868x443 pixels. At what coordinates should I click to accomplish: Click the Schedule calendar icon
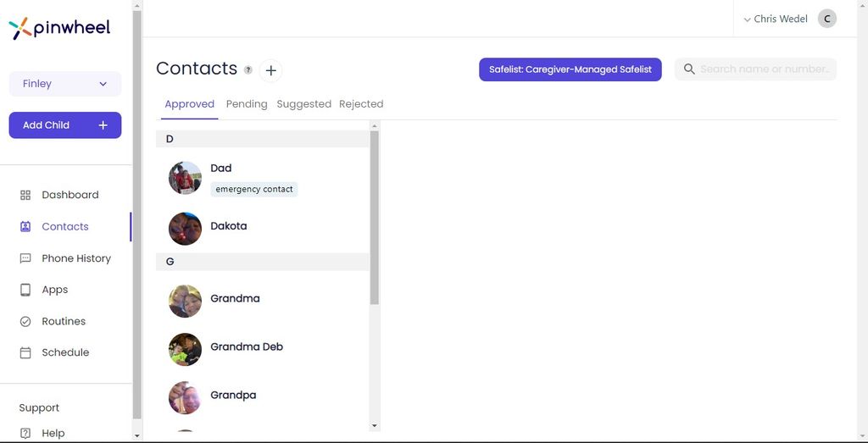point(25,352)
